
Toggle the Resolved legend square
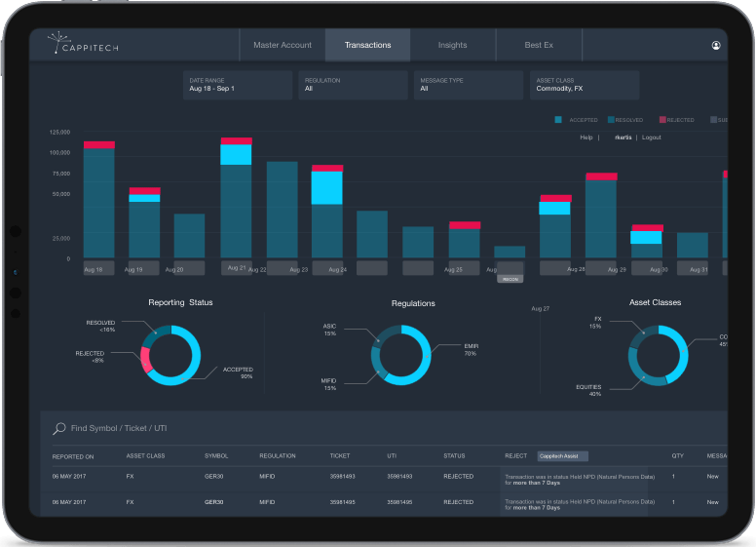tap(611, 120)
